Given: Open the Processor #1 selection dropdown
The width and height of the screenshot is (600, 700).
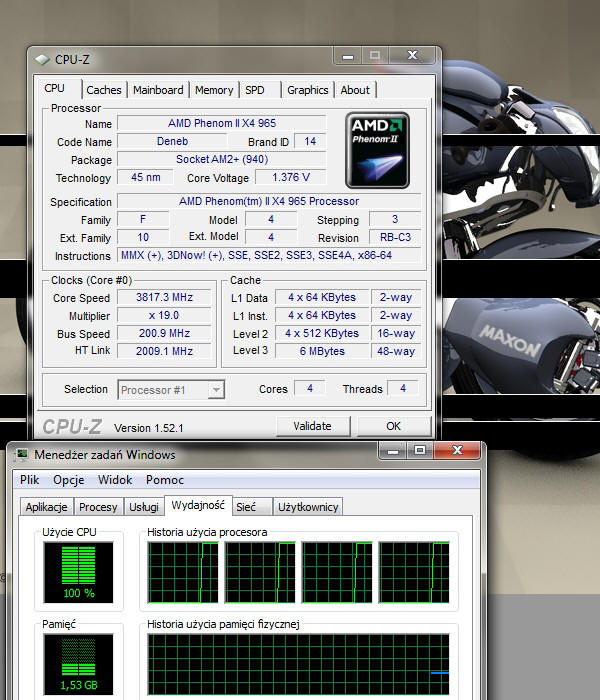Looking at the screenshot, I should tap(171, 390).
